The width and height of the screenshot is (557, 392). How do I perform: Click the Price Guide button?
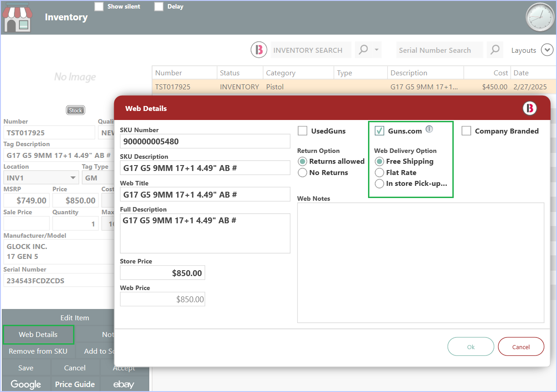pyautogui.click(x=75, y=384)
